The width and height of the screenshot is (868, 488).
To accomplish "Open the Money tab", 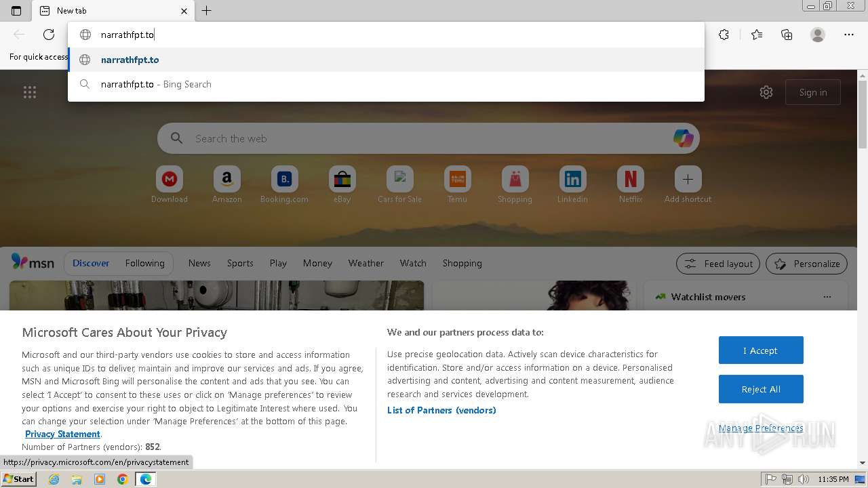I will (x=317, y=263).
